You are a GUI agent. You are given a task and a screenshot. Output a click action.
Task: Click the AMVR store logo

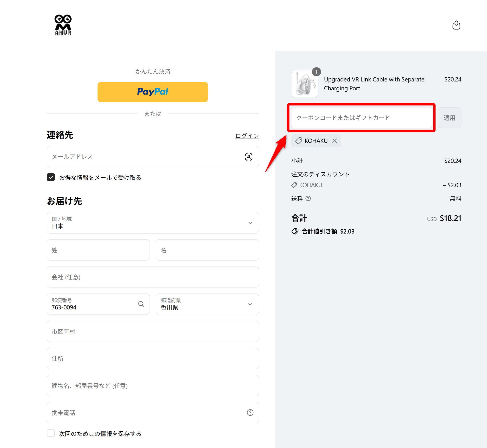(x=63, y=25)
